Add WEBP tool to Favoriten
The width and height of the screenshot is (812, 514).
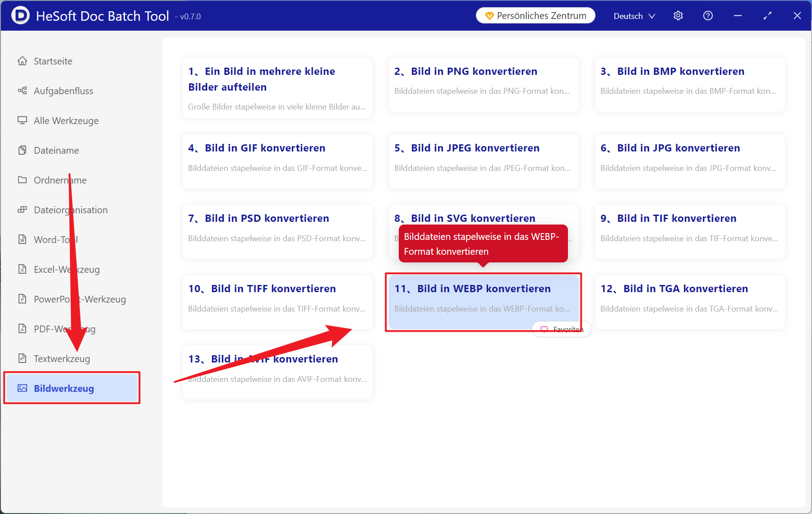coord(562,330)
